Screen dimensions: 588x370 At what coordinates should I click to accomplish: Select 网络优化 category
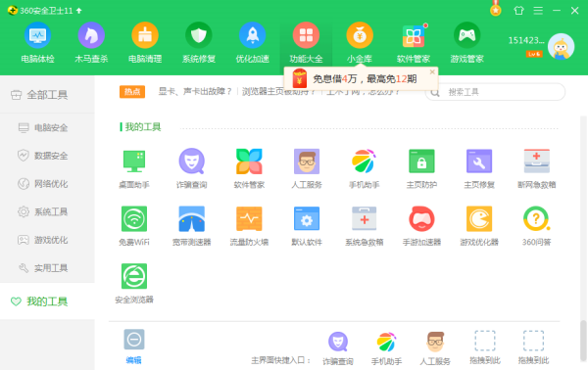47,183
